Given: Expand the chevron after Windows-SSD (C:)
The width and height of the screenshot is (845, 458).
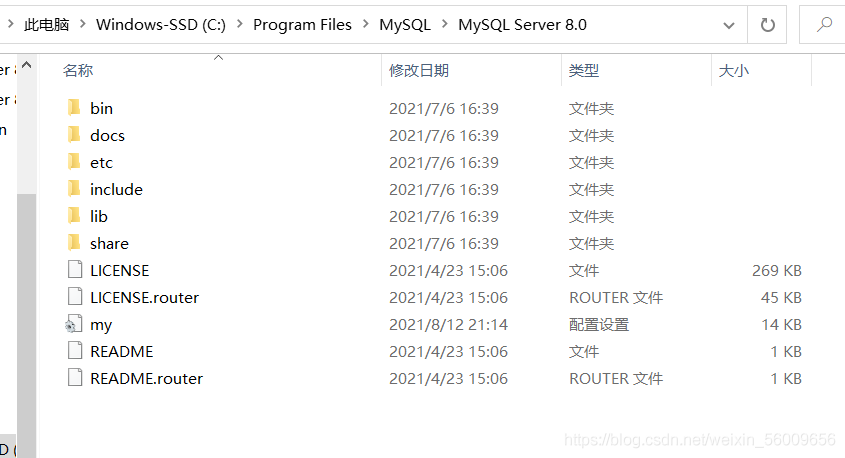Looking at the screenshot, I should pos(239,24).
